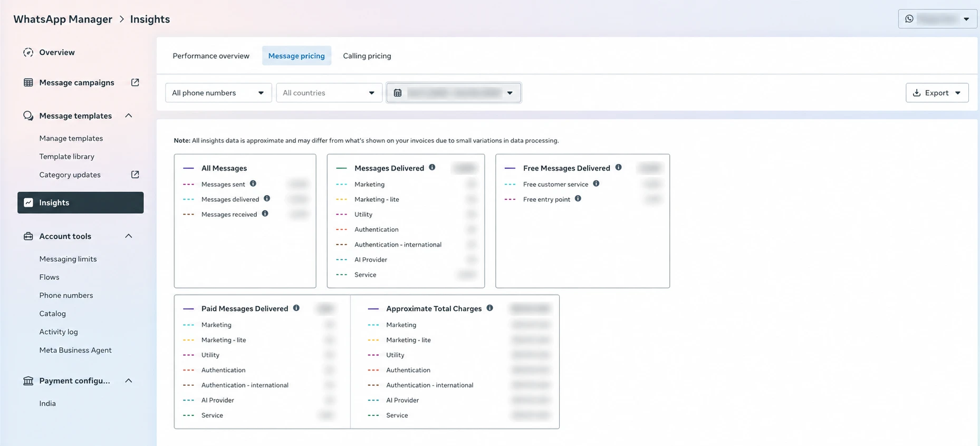Click the WhatsApp logo in account selector
This screenshot has width=980, height=446.
pyautogui.click(x=909, y=18)
